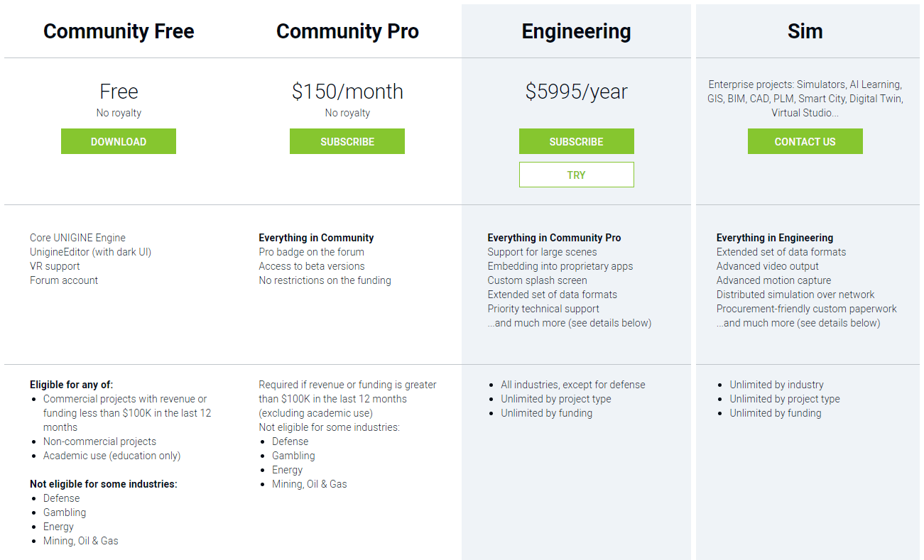Screen dimensions: 924x560
Task: Subscribe to the Community Pro plan
Action: click(347, 141)
